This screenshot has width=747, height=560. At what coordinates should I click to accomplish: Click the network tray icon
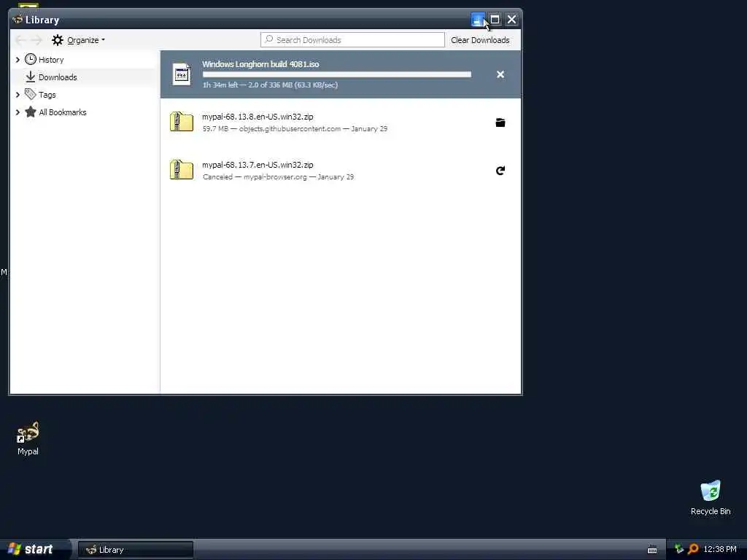point(679,549)
